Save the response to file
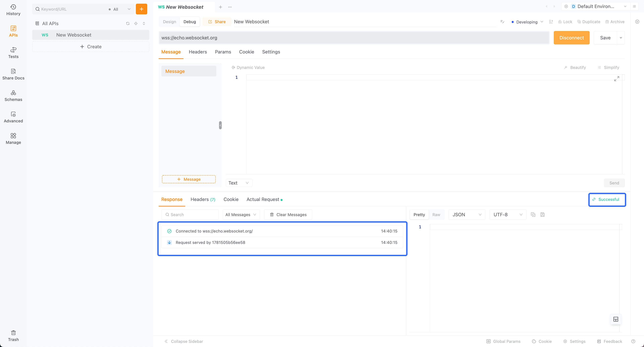 542,215
